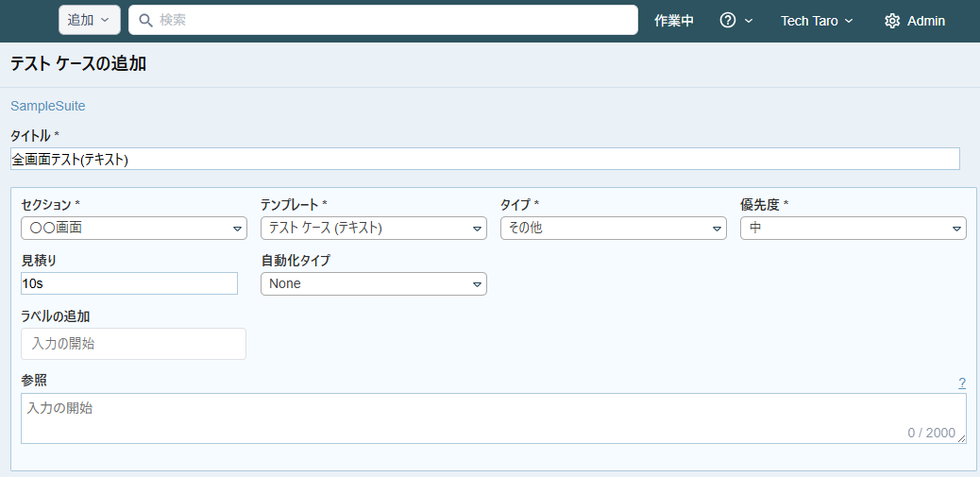Viewport: 980px width, 477px height.
Task: Click the Admin gear icon
Action: [x=892, y=21]
